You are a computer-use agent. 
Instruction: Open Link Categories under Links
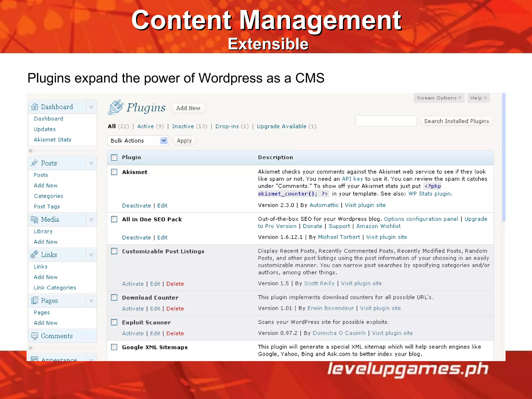(x=55, y=288)
